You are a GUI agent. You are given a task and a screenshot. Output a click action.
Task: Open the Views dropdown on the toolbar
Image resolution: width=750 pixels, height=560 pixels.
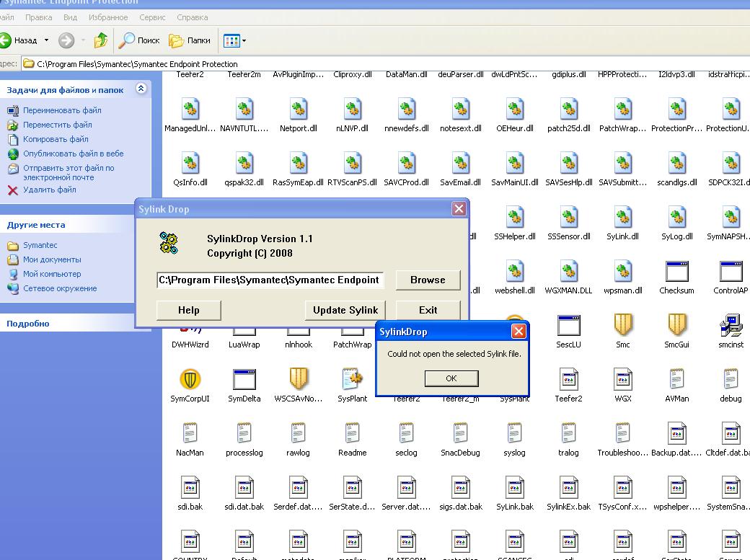point(235,40)
